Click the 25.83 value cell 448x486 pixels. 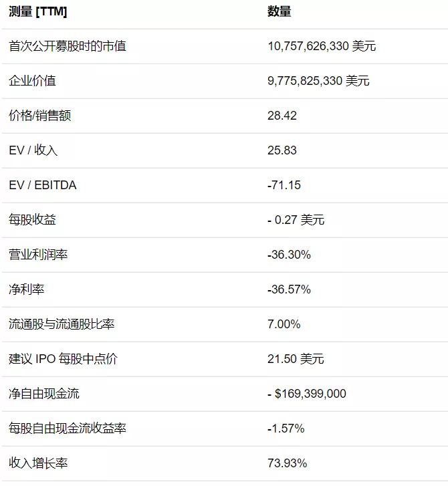coord(282,150)
